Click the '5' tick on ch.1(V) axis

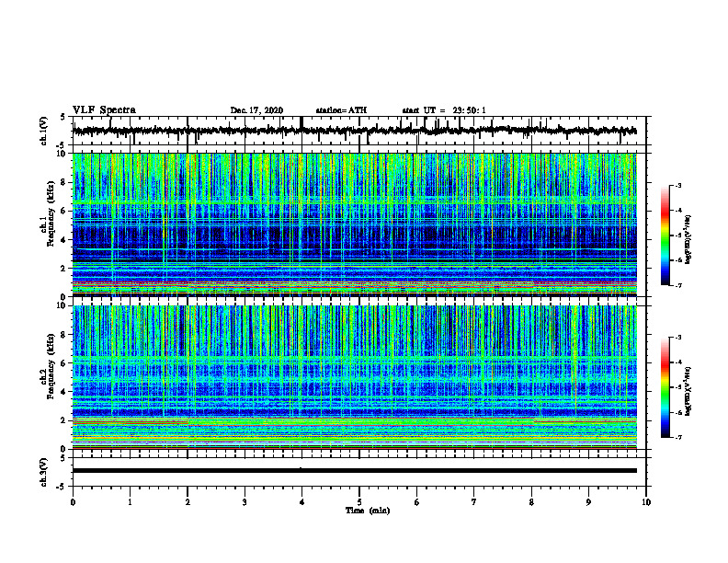(63, 118)
